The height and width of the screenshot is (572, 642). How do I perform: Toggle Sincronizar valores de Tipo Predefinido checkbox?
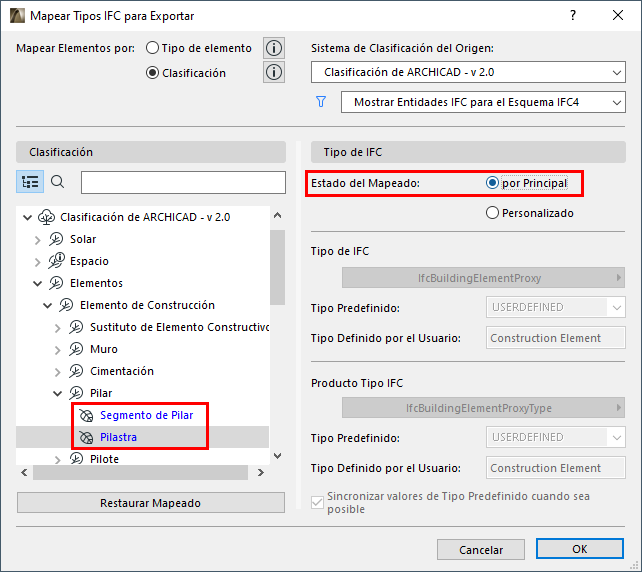point(317,502)
